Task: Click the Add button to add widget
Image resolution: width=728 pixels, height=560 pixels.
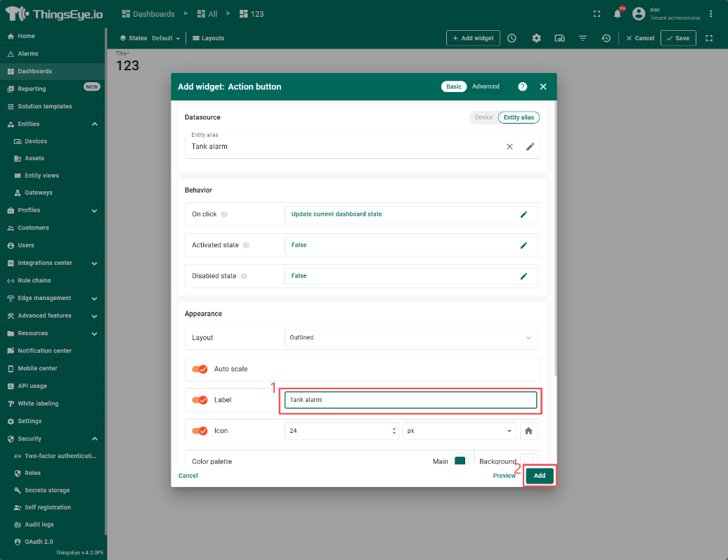Action: pyautogui.click(x=540, y=476)
